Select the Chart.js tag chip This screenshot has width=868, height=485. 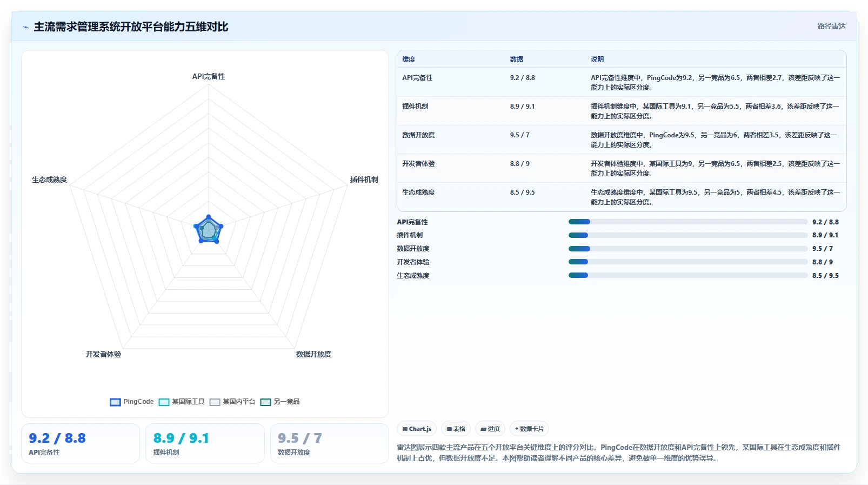pos(417,429)
